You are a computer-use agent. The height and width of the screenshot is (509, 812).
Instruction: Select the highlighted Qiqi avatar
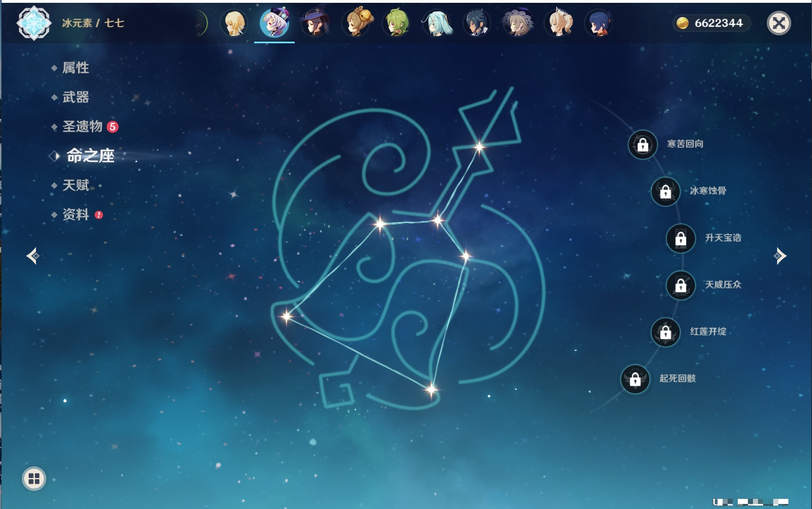tap(274, 23)
